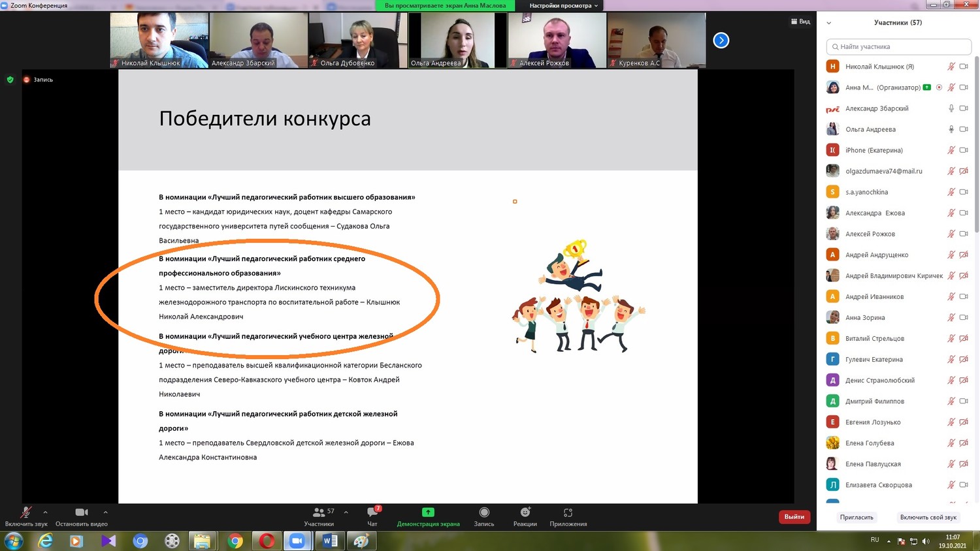Open File Explorer from the taskbar

tap(203, 541)
